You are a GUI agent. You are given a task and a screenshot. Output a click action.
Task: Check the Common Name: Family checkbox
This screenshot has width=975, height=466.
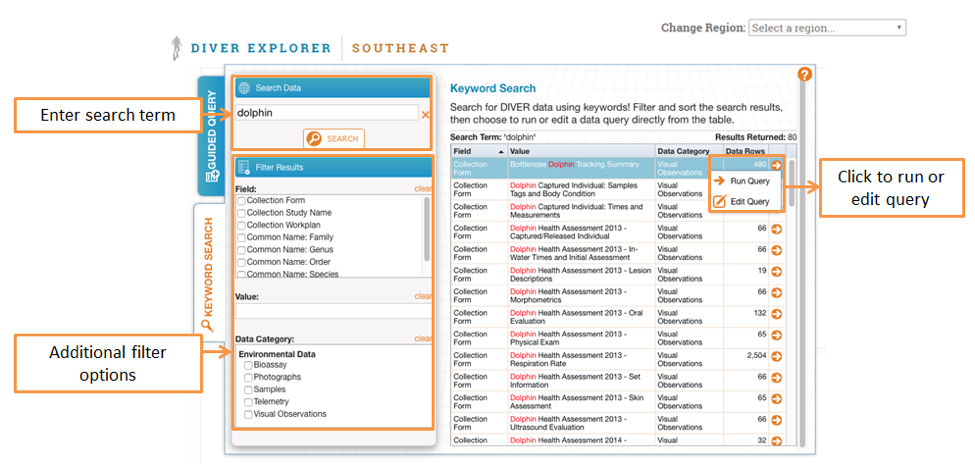click(x=241, y=238)
